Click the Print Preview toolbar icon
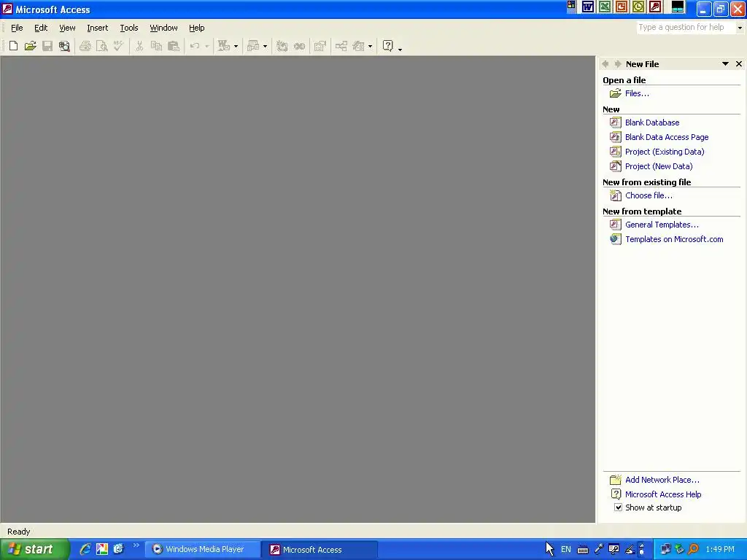Screen dimensions: 747x560 tap(102, 46)
